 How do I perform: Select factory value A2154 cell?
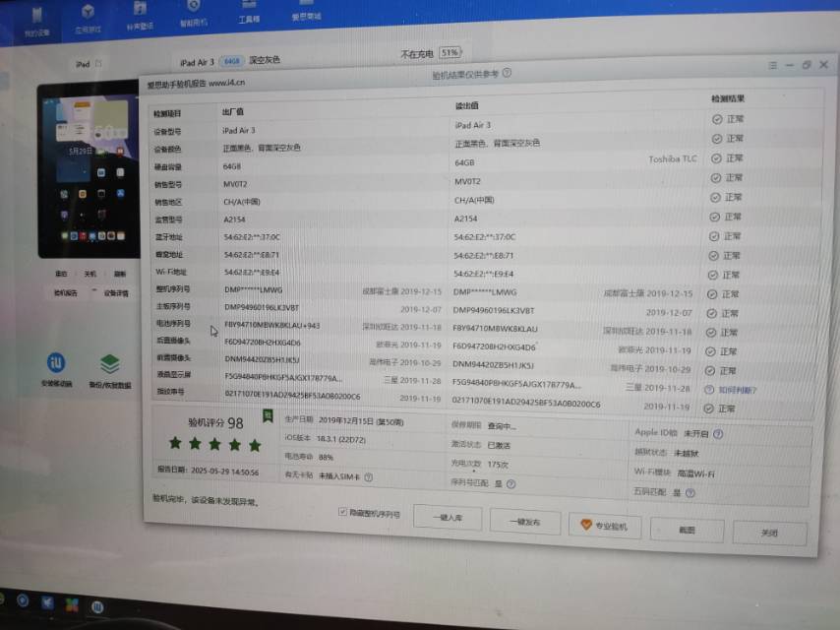(234, 220)
